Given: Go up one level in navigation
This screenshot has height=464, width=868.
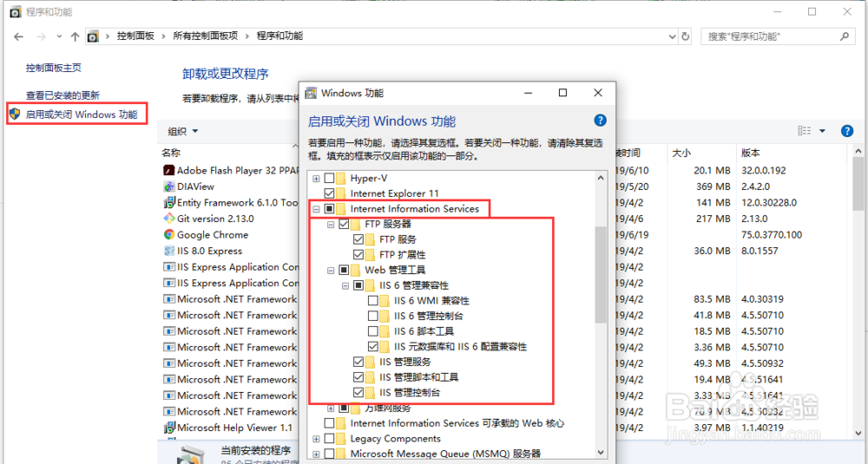Looking at the screenshot, I should coord(75,36).
